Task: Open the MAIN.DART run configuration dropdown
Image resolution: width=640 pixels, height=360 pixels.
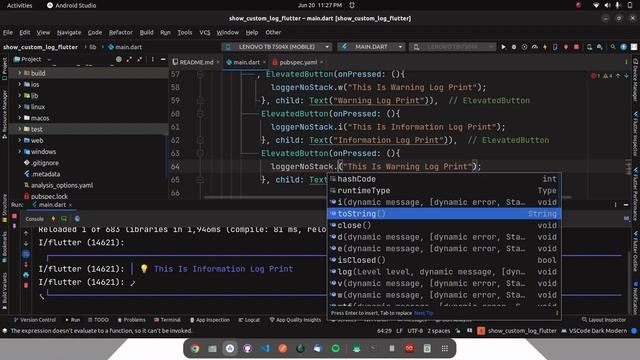Action: pyautogui.click(x=371, y=47)
